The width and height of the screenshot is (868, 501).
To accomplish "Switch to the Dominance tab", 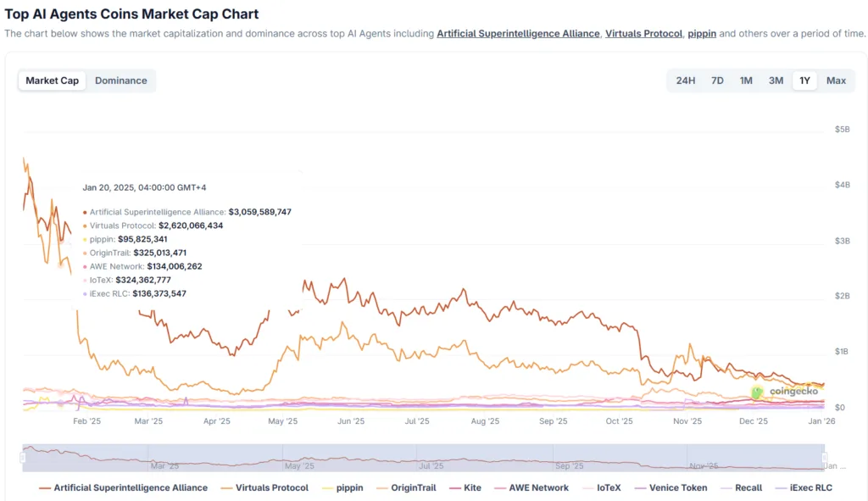I will (120, 81).
